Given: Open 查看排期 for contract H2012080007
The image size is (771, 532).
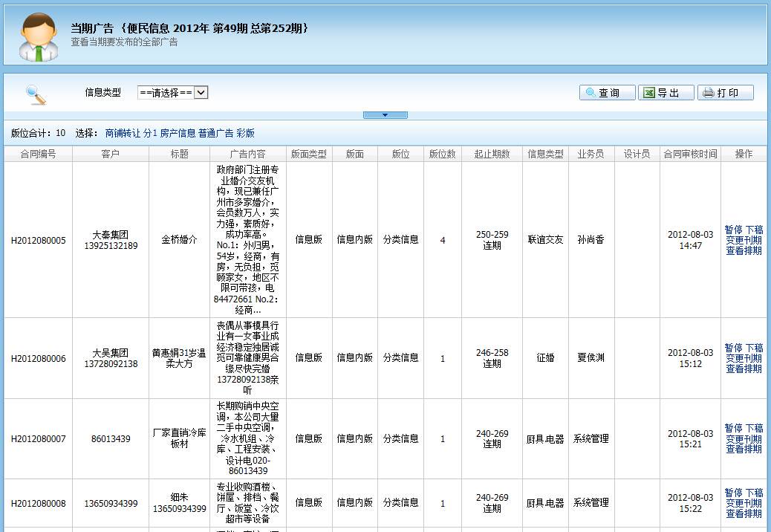Looking at the screenshot, I should (x=744, y=449).
